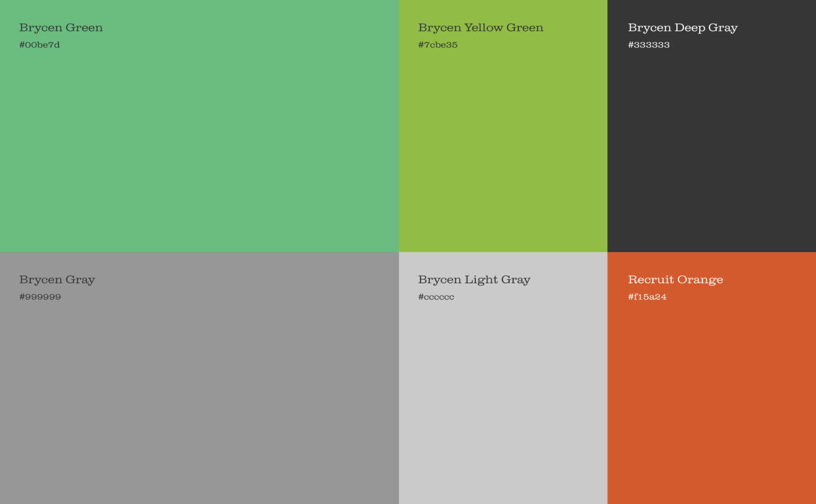Image resolution: width=816 pixels, height=504 pixels.
Task: Click the 'Brycen Gray' title text
Action: pyautogui.click(x=57, y=280)
